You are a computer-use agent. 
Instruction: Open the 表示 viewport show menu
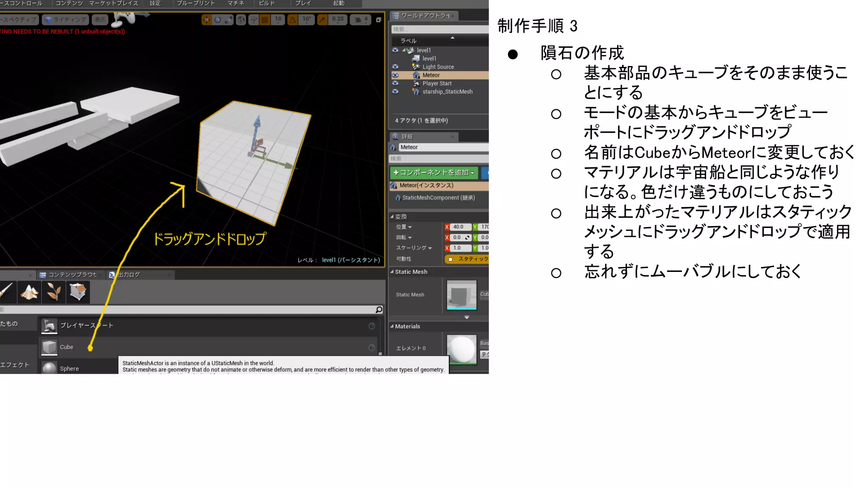click(100, 19)
